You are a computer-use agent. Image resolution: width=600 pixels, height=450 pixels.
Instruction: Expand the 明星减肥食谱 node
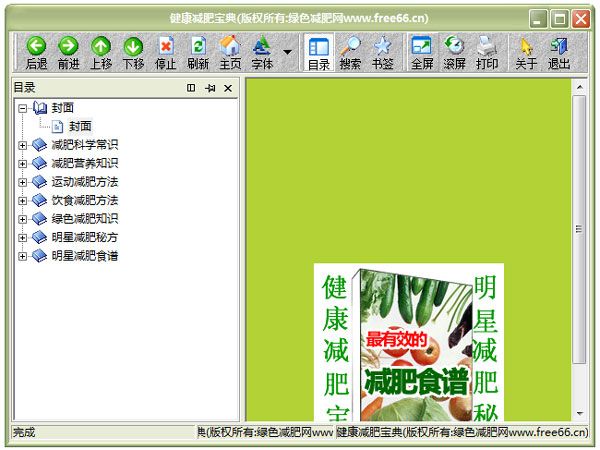click(x=23, y=256)
